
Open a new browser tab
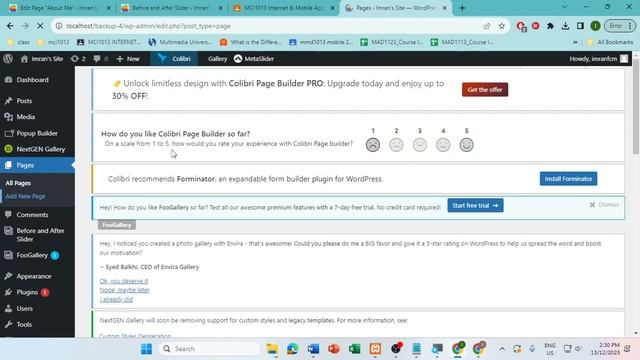462,8
